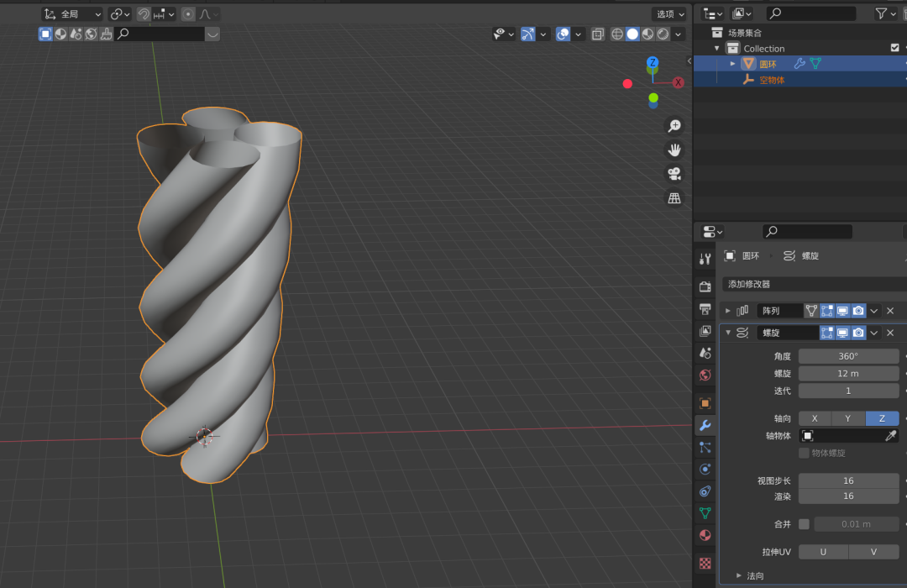Viewport: 907px width, 588px height.
Task: Click the zoom view magnifier icon
Action: (674, 126)
